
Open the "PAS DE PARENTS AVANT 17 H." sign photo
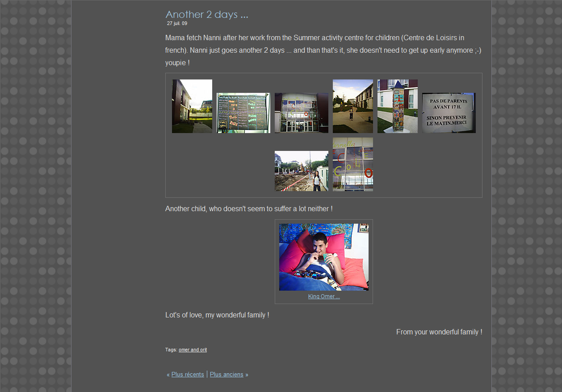coord(449,113)
